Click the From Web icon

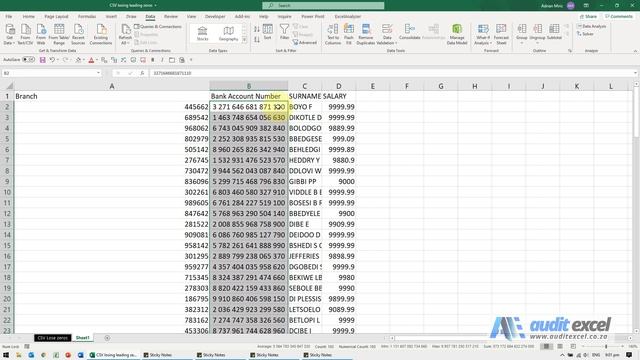click(41, 34)
